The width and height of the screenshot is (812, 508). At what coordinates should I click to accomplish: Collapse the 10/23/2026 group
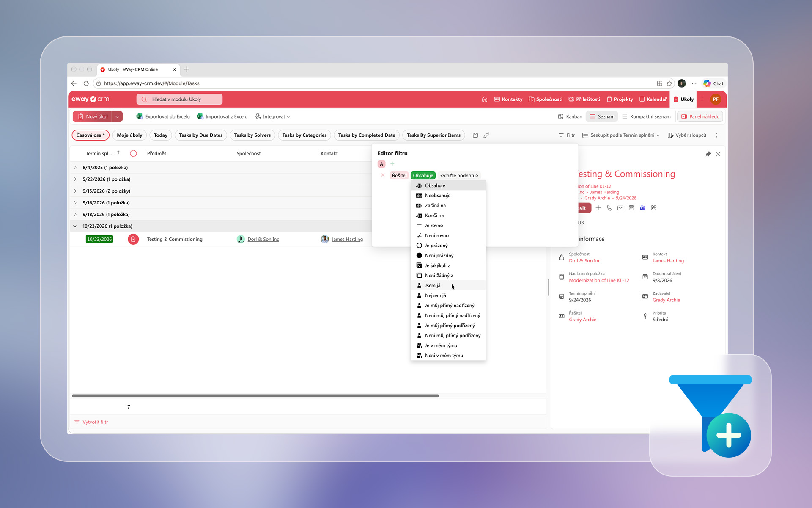[x=75, y=226]
